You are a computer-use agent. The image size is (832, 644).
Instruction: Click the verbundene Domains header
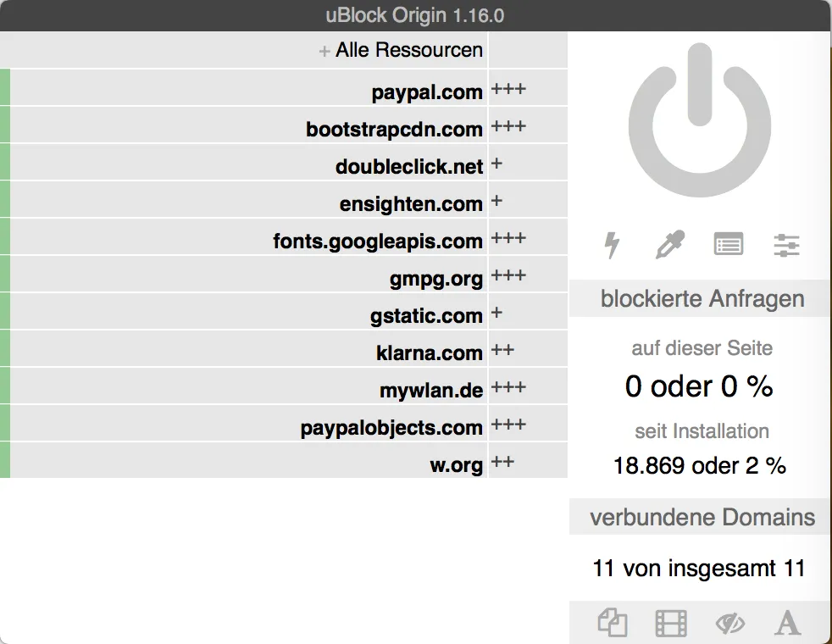[x=701, y=517]
